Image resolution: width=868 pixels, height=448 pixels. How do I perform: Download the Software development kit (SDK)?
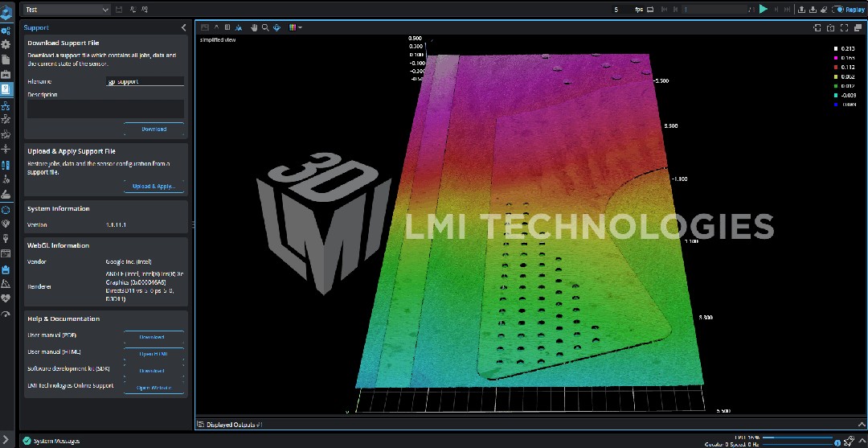[x=152, y=371]
